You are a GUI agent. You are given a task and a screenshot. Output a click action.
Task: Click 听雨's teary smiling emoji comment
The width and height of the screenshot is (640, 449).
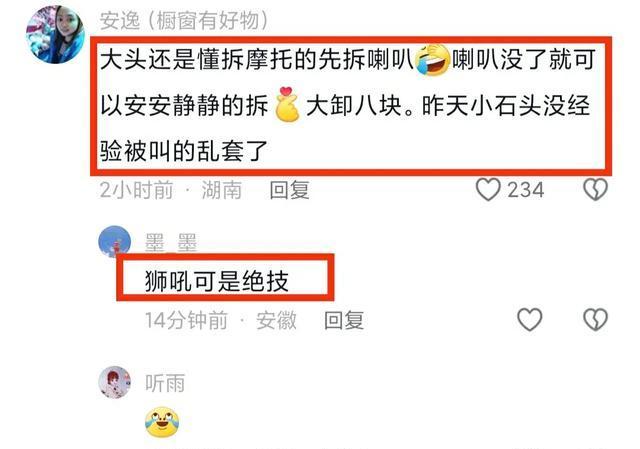click(x=162, y=422)
